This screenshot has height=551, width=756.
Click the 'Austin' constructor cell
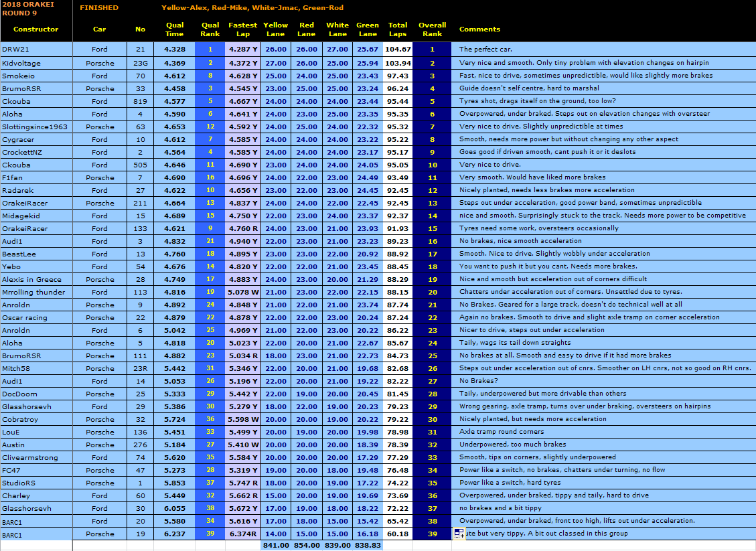tap(37, 445)
